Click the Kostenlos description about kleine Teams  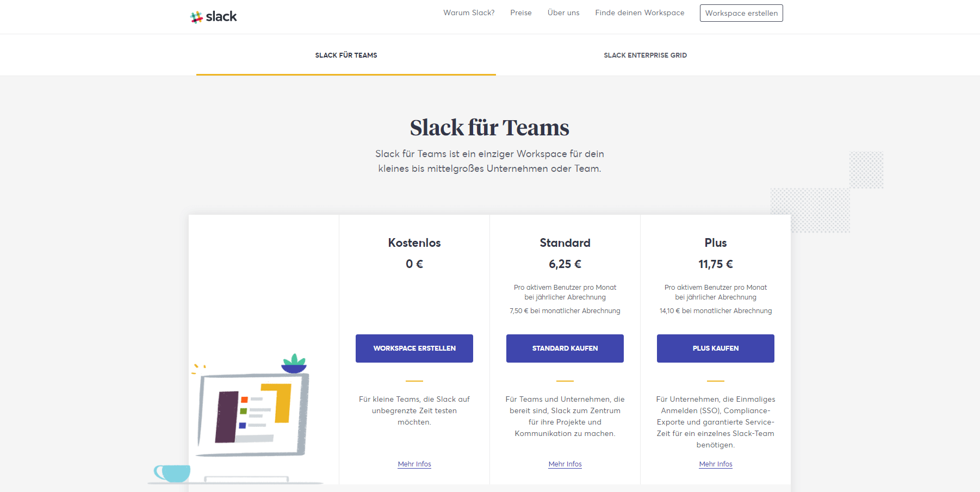[414, 410]
